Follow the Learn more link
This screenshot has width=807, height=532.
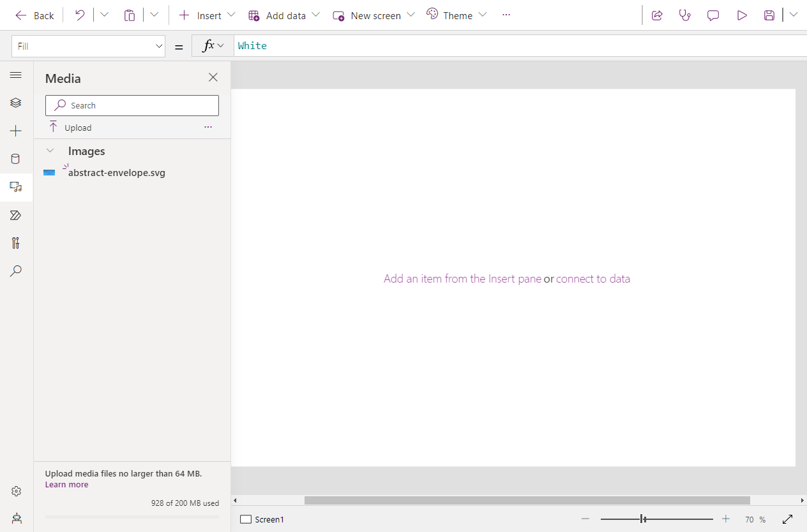click(66, 485)
